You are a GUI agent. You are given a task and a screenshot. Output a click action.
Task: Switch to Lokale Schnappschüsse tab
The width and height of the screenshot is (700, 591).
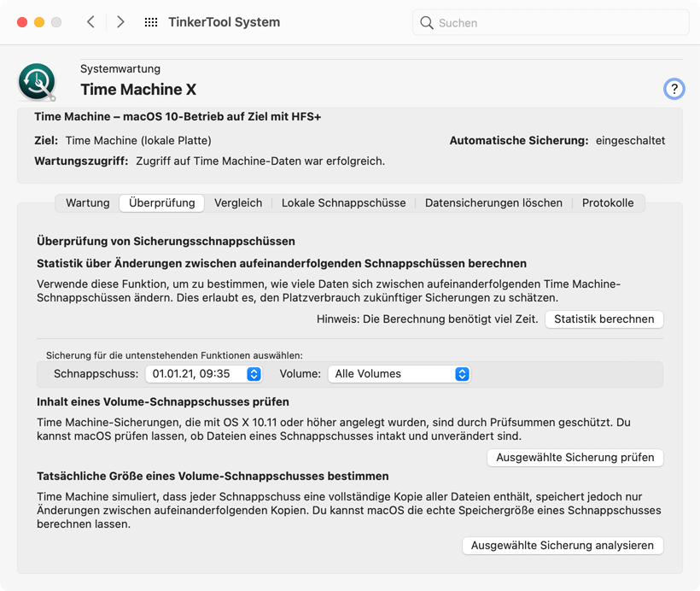(343, 202)
